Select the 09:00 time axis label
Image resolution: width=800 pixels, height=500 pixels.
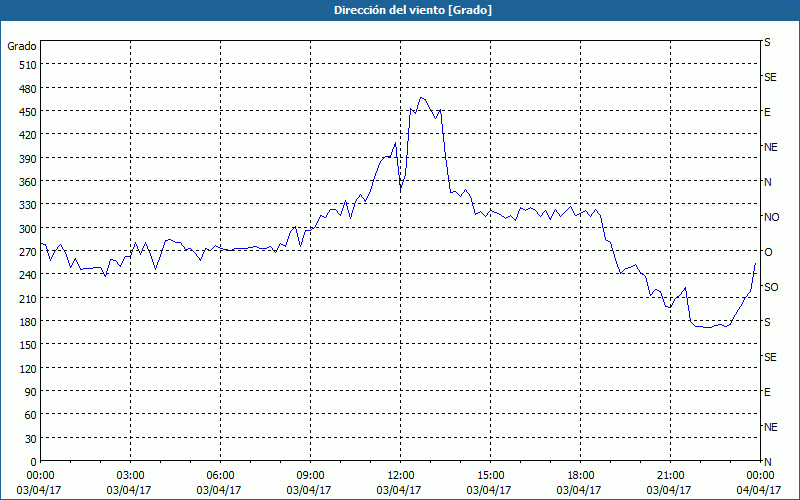pyautogui.click(x=311, y=475)
